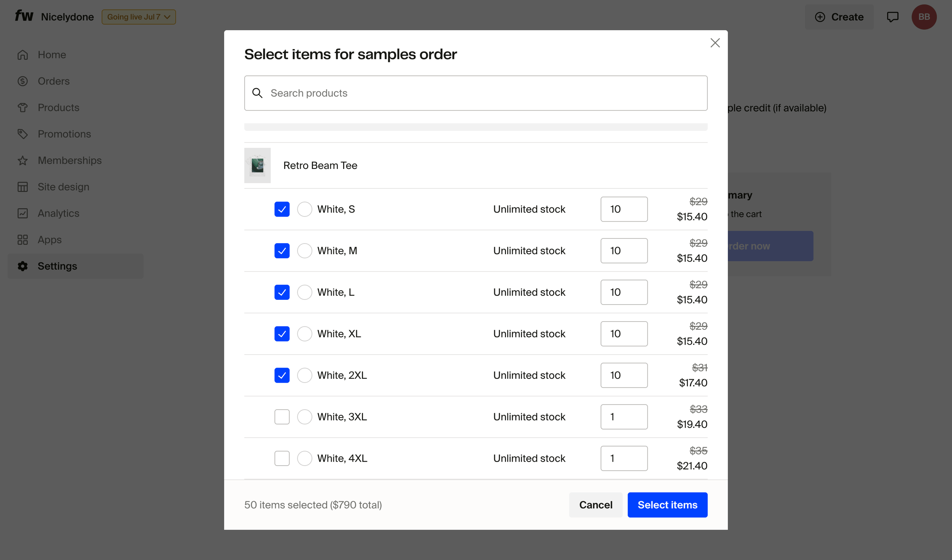Viewport: 952px width, 560px height.
Task: Select the White, M radio button
Action: (305, 251)
